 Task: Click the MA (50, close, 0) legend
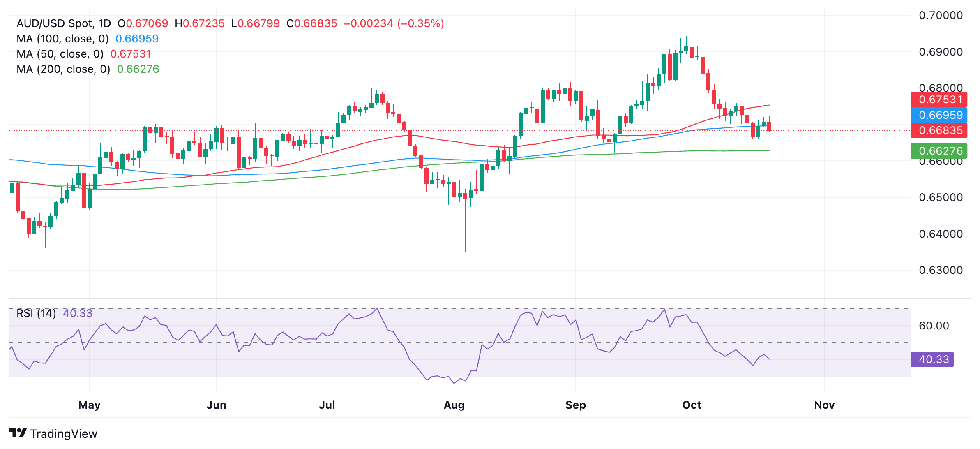pyautogui.click(x=60, y=54)
